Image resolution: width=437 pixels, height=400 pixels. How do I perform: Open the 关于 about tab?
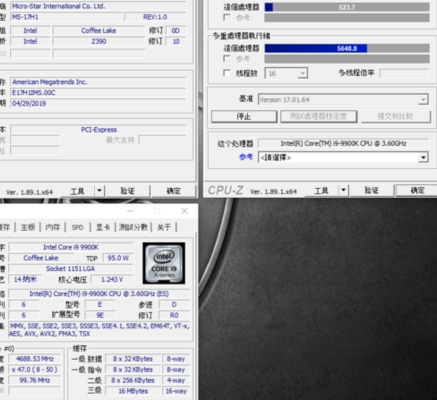(164, 227)
